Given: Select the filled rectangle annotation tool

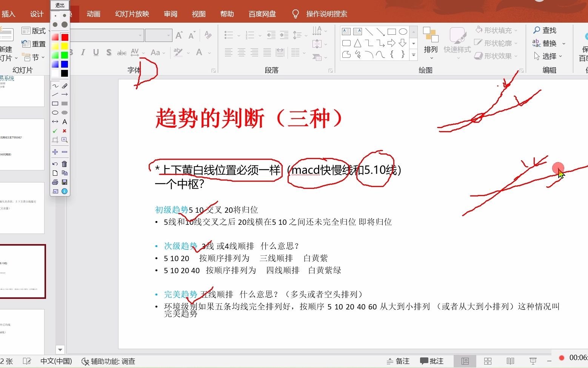Looking at the screenshot, I should (65, 104).
